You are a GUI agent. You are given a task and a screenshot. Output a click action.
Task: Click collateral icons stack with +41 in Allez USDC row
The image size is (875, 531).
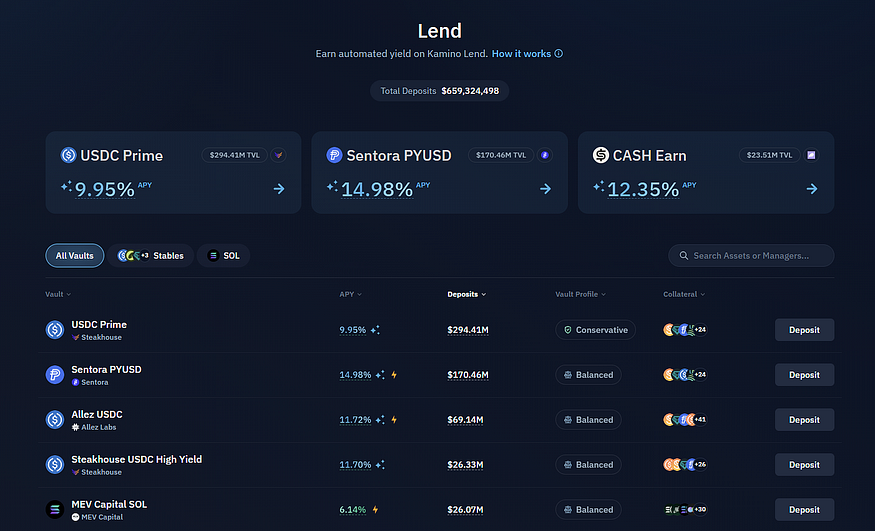click(685, 419)
